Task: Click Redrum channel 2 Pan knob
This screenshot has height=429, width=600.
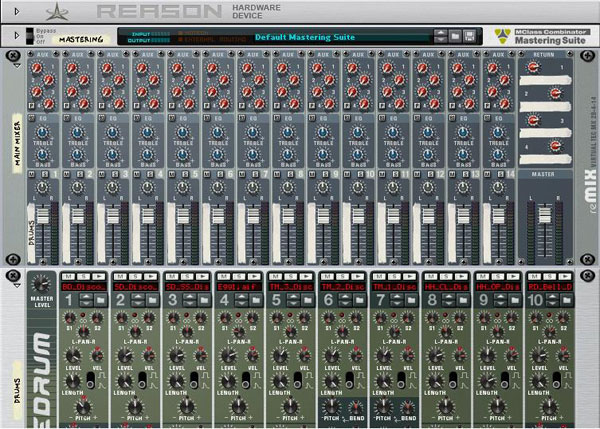Action: point(135,331)
